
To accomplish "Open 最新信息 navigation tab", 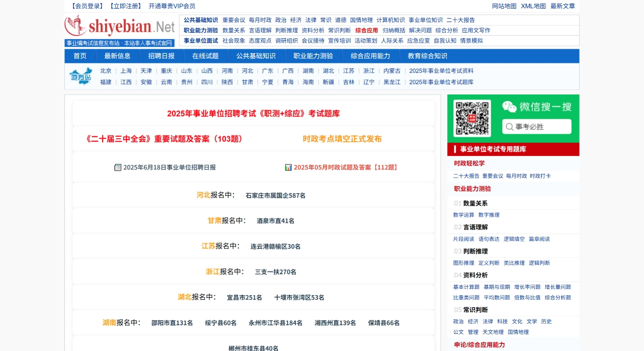I will tap(117, 56).
